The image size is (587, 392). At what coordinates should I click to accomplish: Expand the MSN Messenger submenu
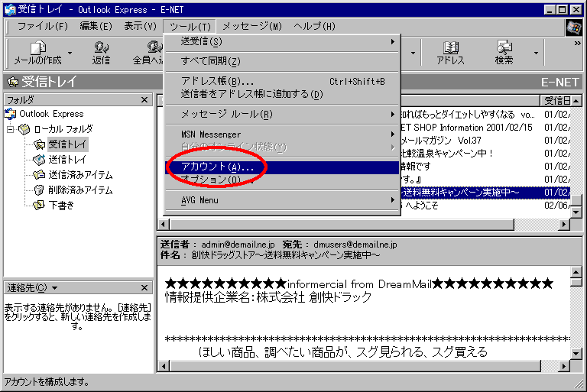point(282,134)
